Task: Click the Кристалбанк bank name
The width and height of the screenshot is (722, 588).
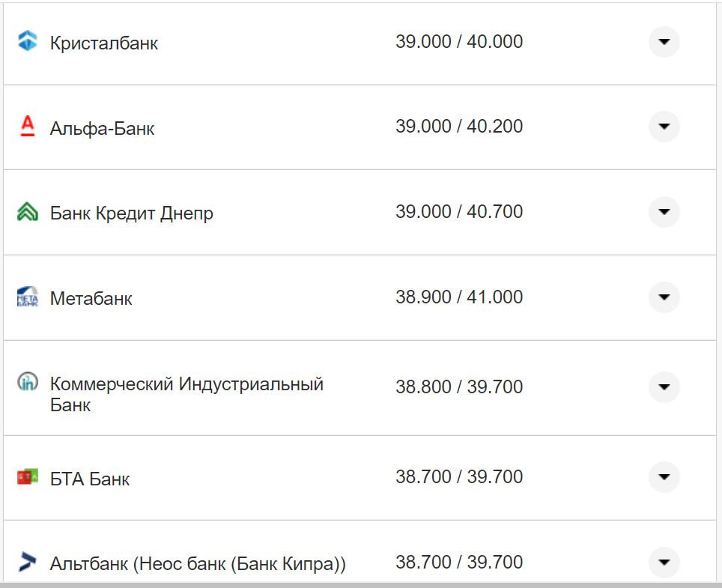Action: coord(103,43)
